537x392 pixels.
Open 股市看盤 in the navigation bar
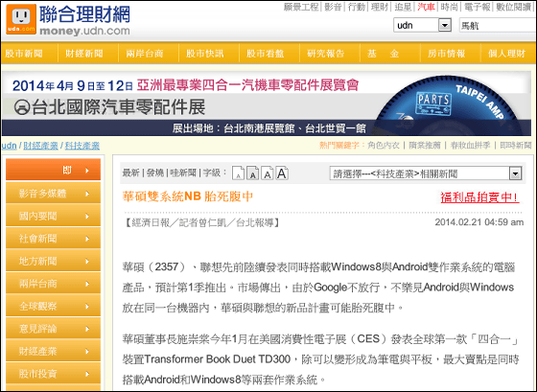point(265,54)
